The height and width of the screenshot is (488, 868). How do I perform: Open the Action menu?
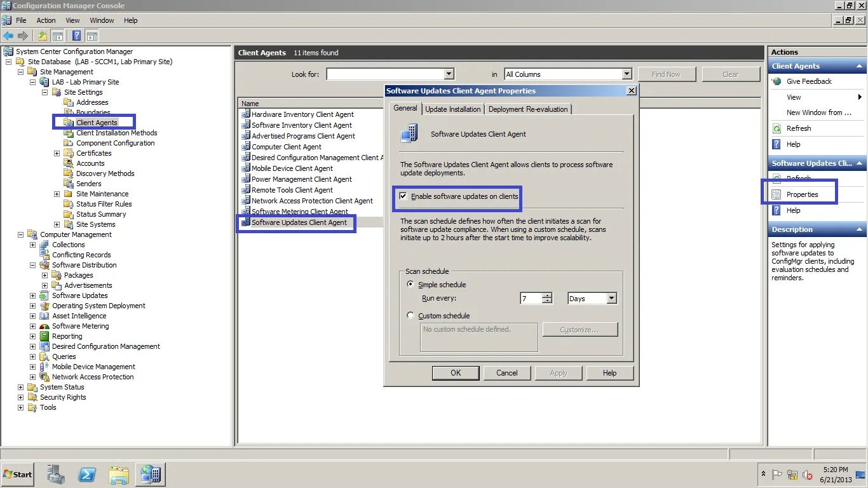tap(46, 20)
